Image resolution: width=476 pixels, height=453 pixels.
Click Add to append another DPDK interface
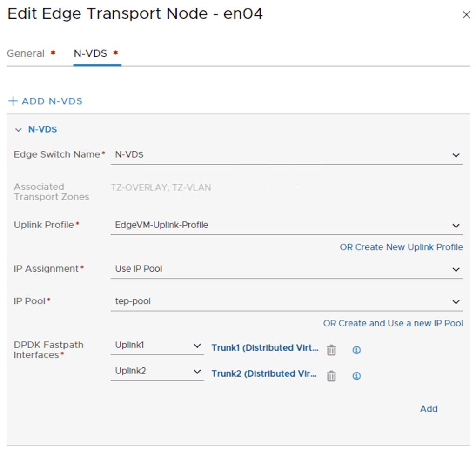pos(429,409)
